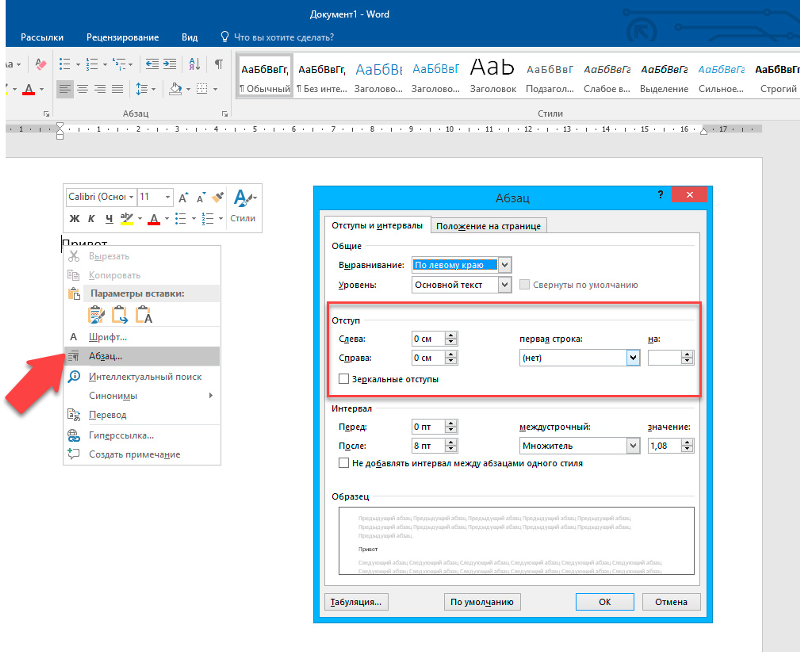Toggle Зеркальные отступы checkbox
The height and width of the screenshot is (652, 800).
click(344, 379)
